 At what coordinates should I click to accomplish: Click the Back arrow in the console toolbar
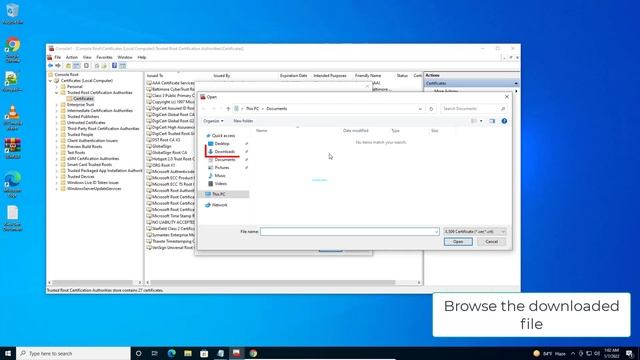pos(51,66)
